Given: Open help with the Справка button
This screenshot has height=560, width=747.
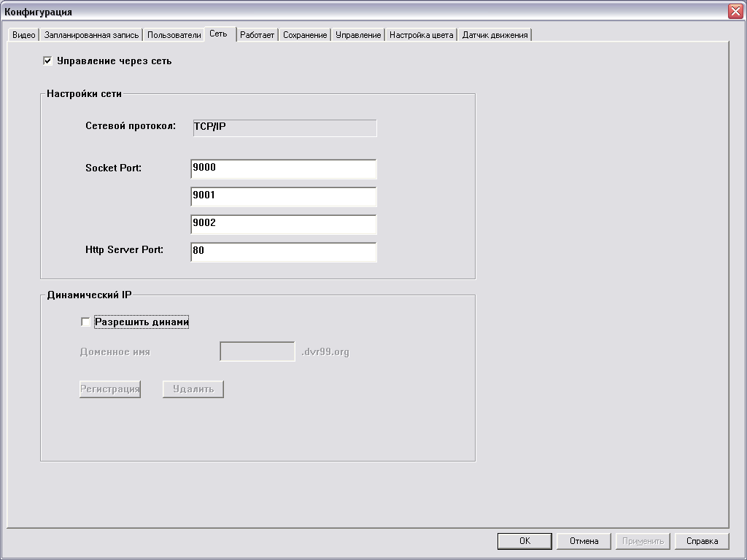Looking at the screenshot, I should pyautogui.click(x=702, y=541).
